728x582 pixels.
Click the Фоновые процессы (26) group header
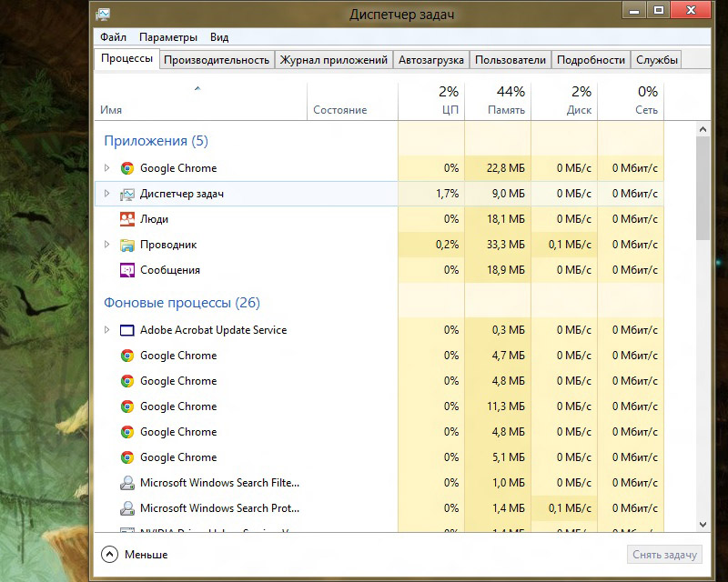(x=182, y=303)
